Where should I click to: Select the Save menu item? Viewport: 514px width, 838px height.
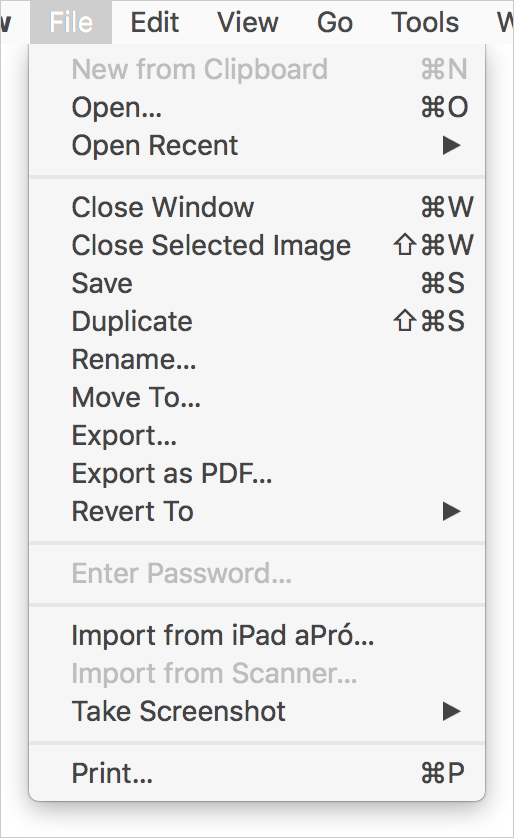257,283
